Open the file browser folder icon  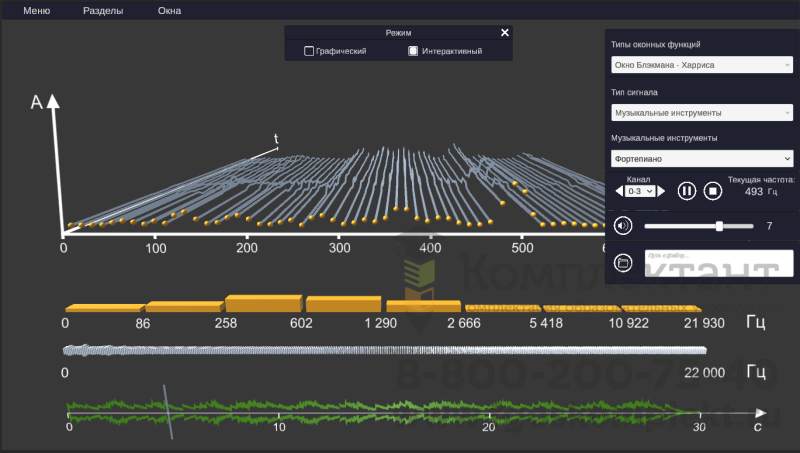(623, 263)
